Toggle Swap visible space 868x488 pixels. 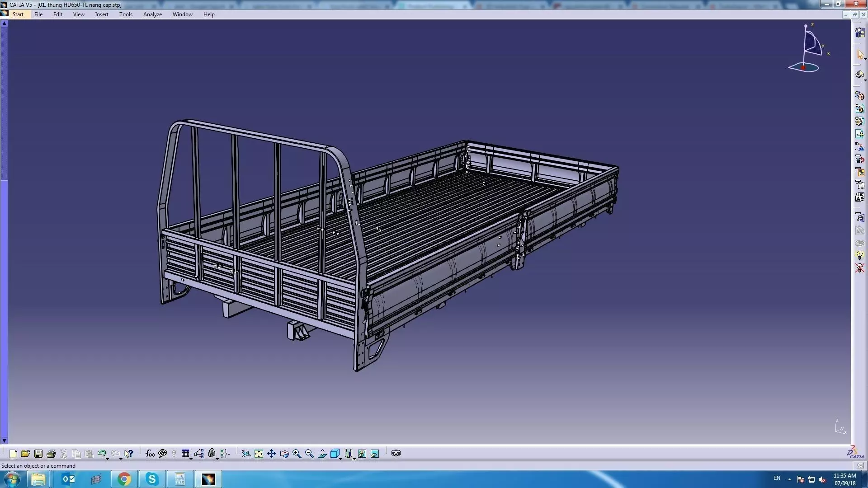click(374, 454)
